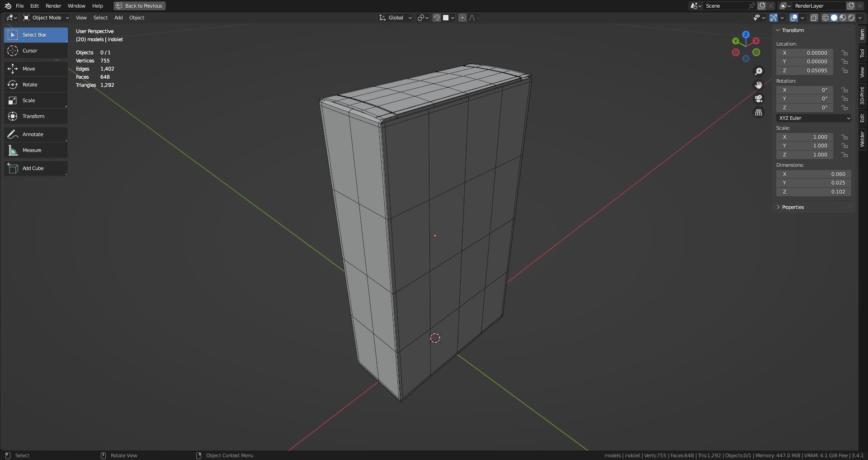Viewport: 868px width, 460px height.
Task: Switch to the 3D-Print sidebar tab
Action: [x=862, y=95]
